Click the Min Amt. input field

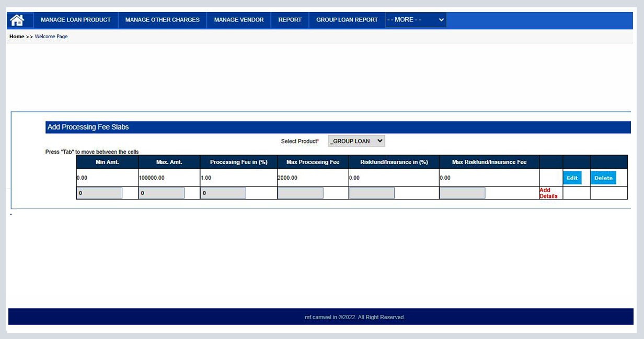[99, 192]
